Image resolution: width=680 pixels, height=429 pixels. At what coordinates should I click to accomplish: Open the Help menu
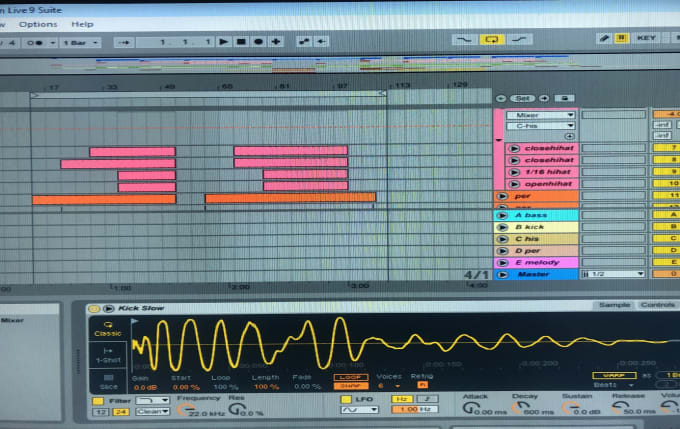pyautogui.click(x=82, y=24)
